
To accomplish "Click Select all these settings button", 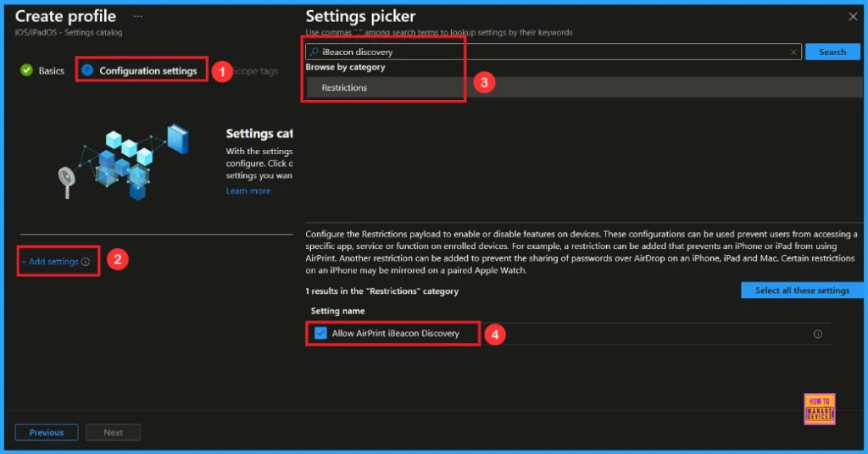I will click(802, 291).
